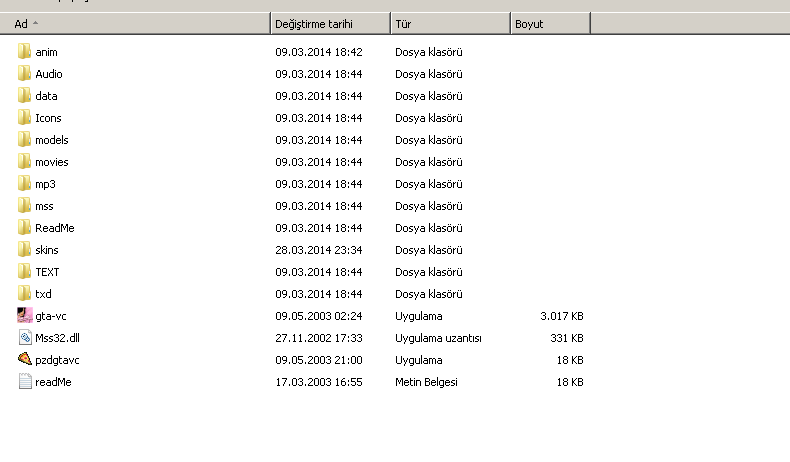Screen dimensions: 790x462
Task: Select the mss folder icon
Action: coord(24,206)
